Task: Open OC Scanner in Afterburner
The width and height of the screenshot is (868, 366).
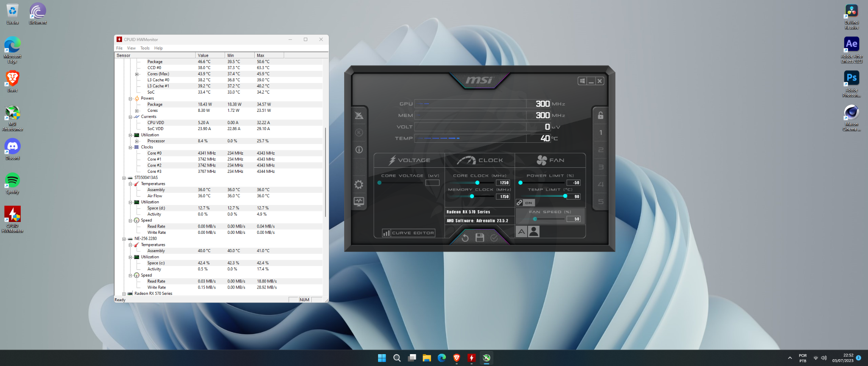Action: [x=359, y=115]
